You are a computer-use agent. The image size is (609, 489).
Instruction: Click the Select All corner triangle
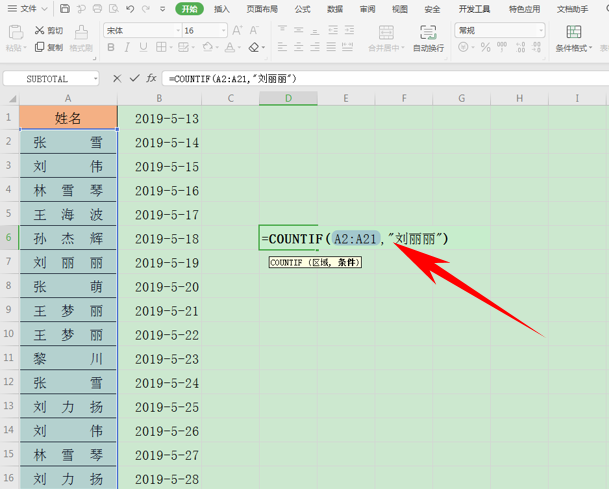point(10,98)
